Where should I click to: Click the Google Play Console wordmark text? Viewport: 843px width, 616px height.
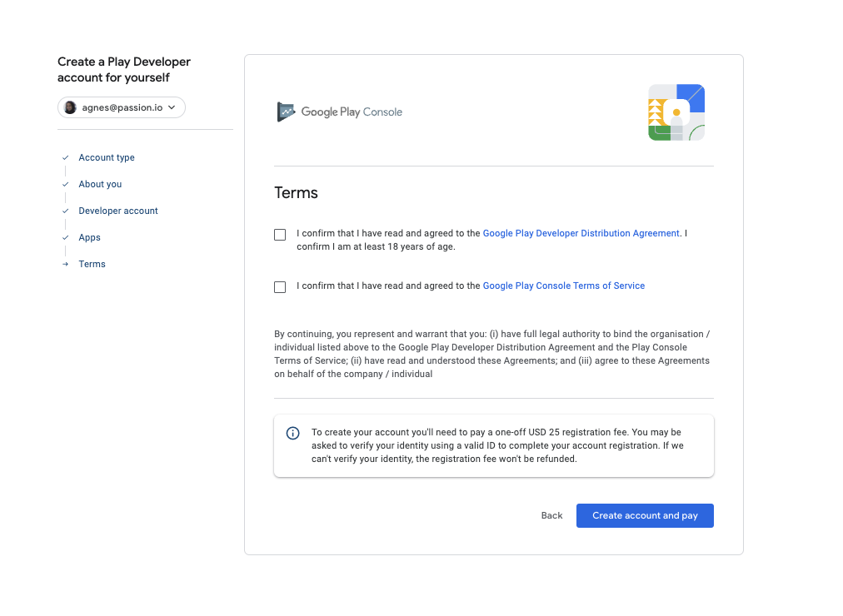point(352,112)
